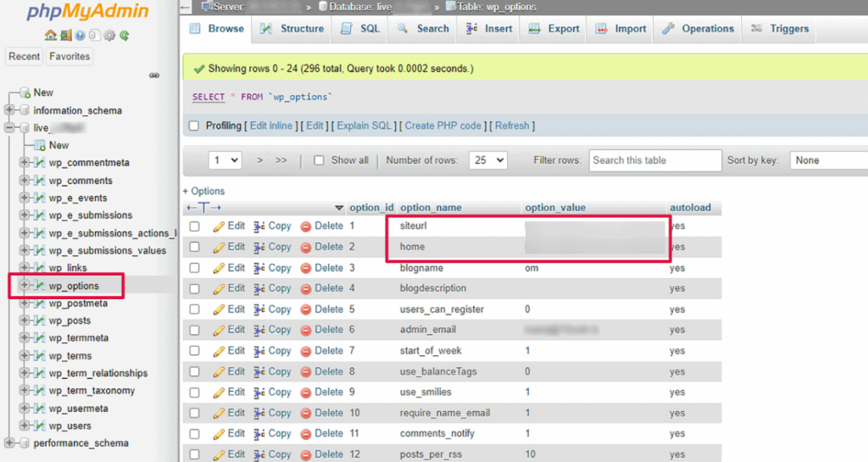This screenshot has width=868, height=462.
Task: Click the Explain SQL link
Action: point(364,125)
